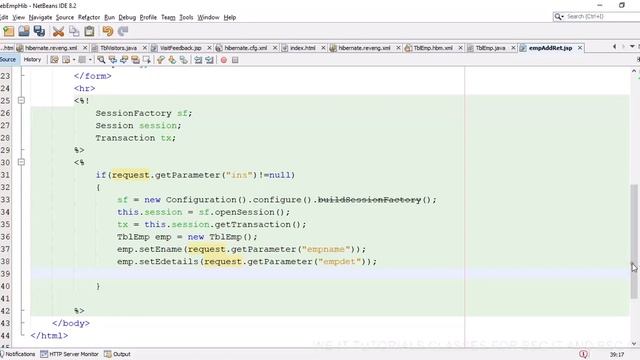Click the red notification alert icon
640x360 pixels.
pos(583,354)
